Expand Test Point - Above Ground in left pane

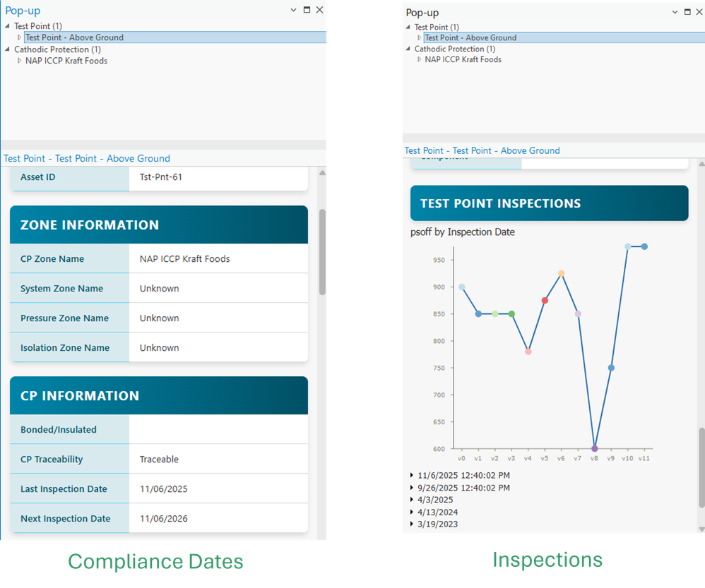19,37
